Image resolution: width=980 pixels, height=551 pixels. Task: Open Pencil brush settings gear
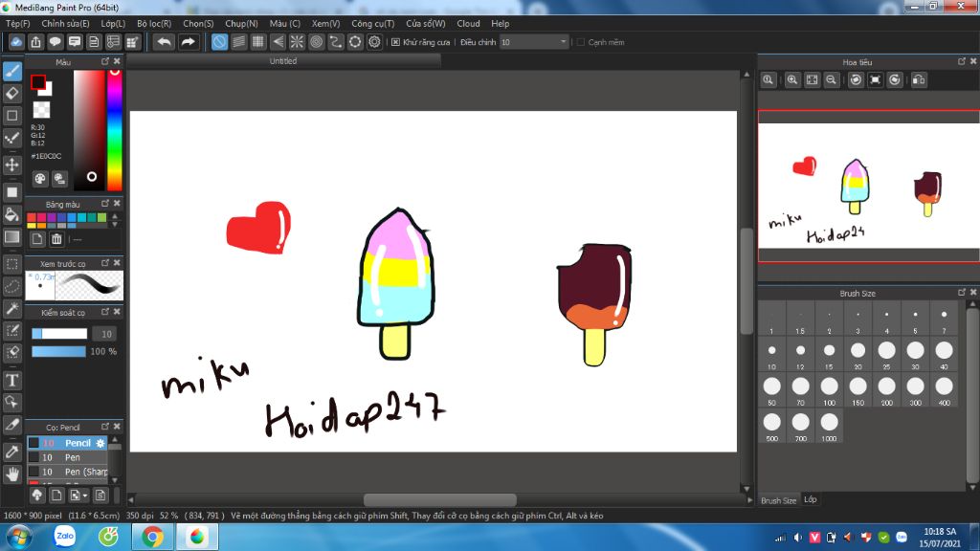[100, 443]
